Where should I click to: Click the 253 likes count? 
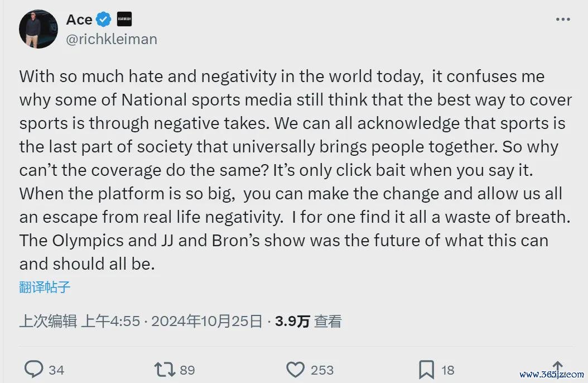(322, 370)
